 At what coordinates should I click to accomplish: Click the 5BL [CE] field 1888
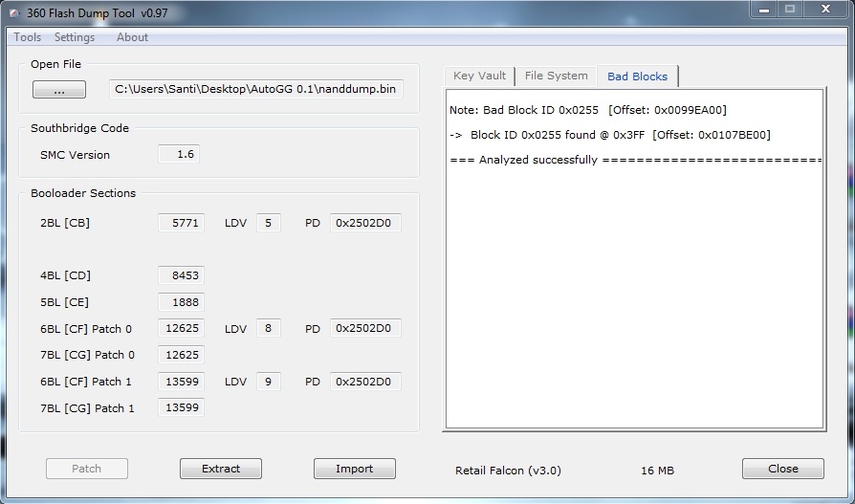pyautogui.click(x=181, y=302)
